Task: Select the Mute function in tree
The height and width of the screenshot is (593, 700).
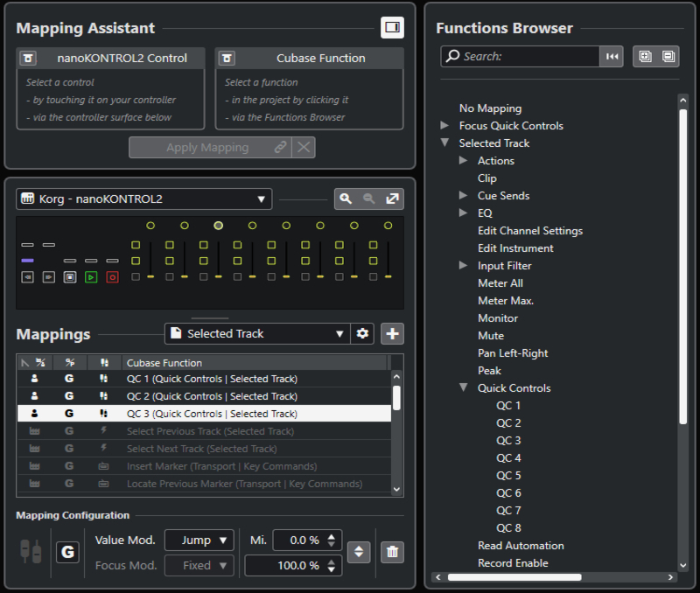Action: tap(491, 336)
